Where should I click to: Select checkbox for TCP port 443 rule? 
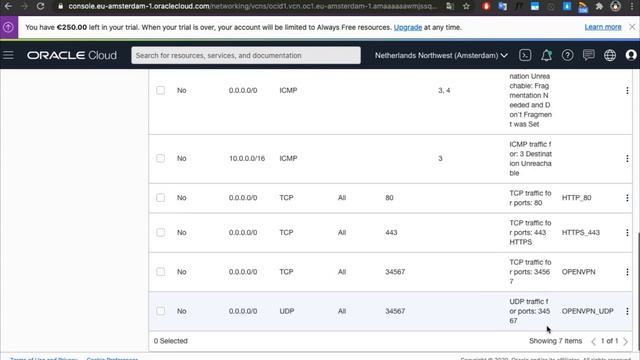(x=160, y=233)
